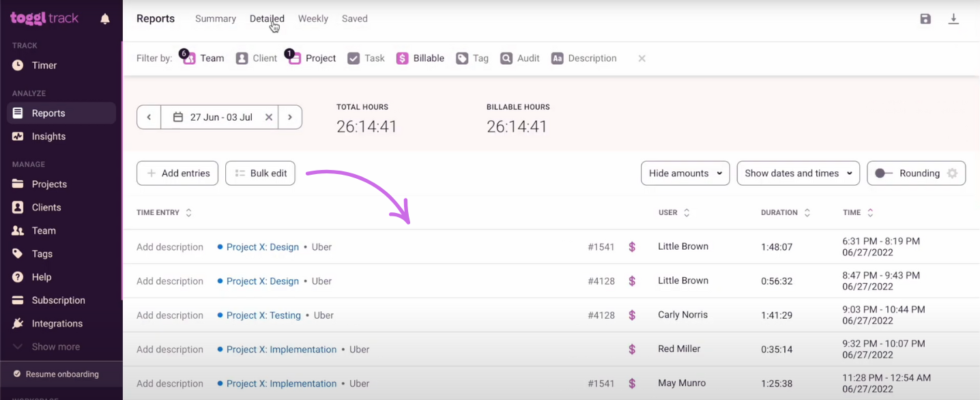980x400 pixels.
Task: Open Tags in the sidebar
Action: tap(42, 254)
